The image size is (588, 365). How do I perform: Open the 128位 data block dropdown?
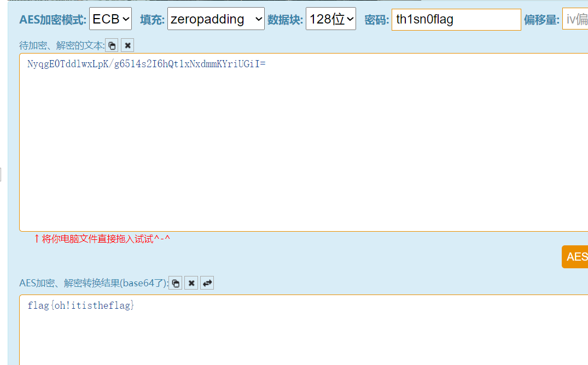pyautogui.click(x=331, y=19)
